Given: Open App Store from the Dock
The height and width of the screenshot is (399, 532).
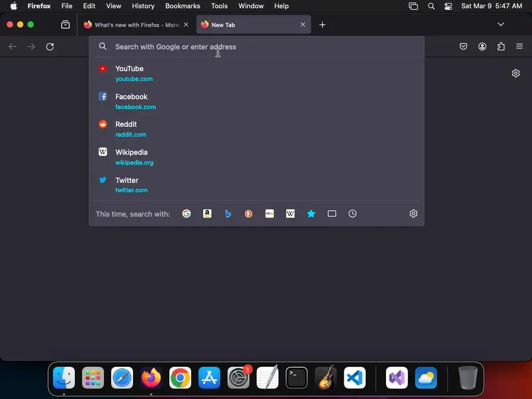Looking at the screenshot, I should tap(209, 378).
